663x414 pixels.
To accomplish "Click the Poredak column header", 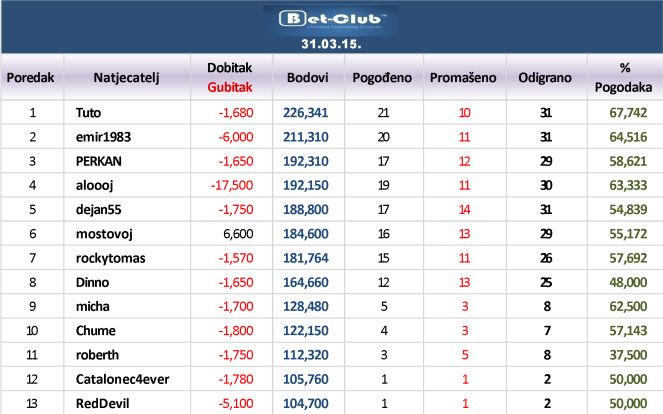I will (x=32, y=77).
